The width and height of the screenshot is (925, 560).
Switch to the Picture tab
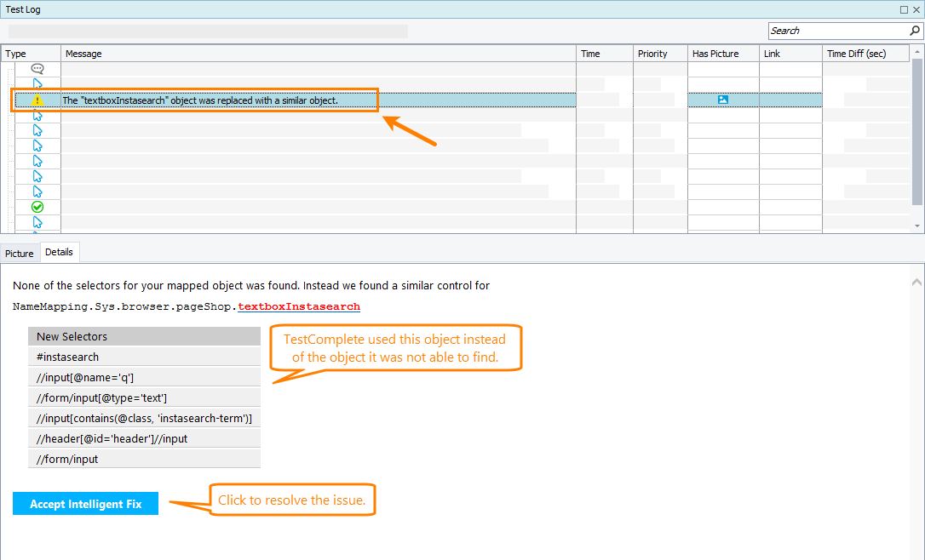pos(19,253)
